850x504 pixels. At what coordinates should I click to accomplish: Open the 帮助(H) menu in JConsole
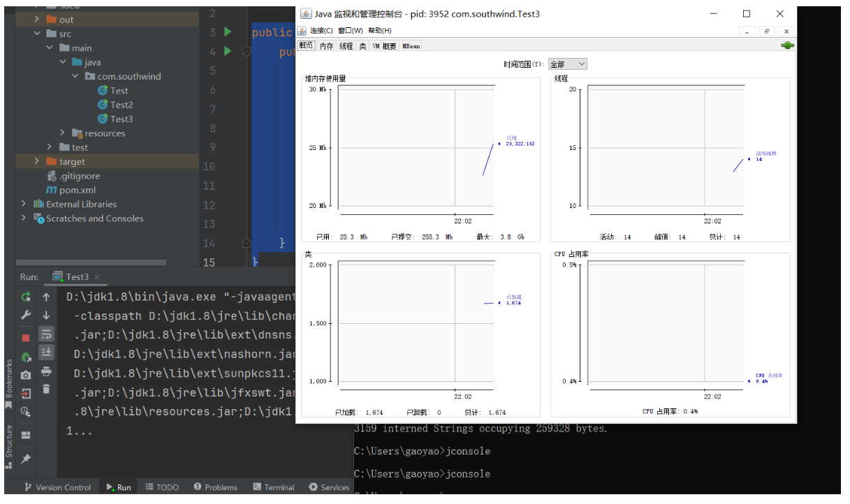click(x=380, y=31)
